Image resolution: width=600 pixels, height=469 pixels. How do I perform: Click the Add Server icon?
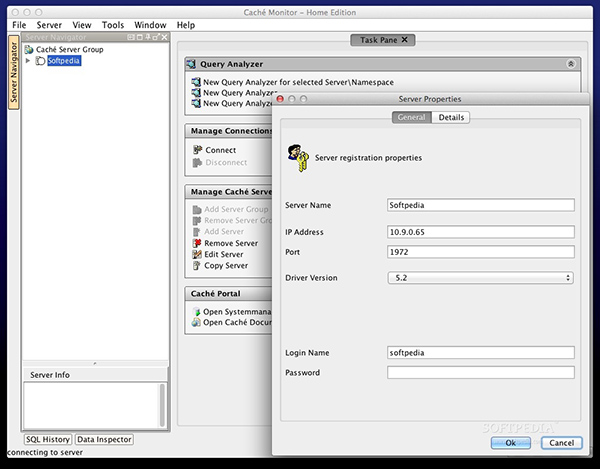click(197, 232)
